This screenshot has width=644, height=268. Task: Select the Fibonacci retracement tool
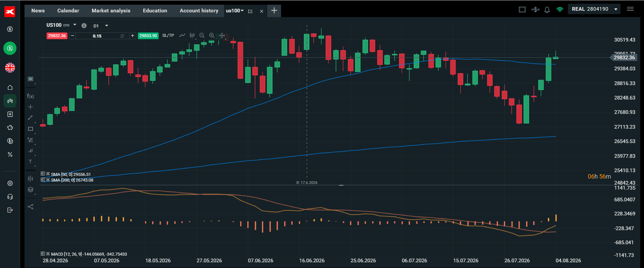[x=31, y=140]
